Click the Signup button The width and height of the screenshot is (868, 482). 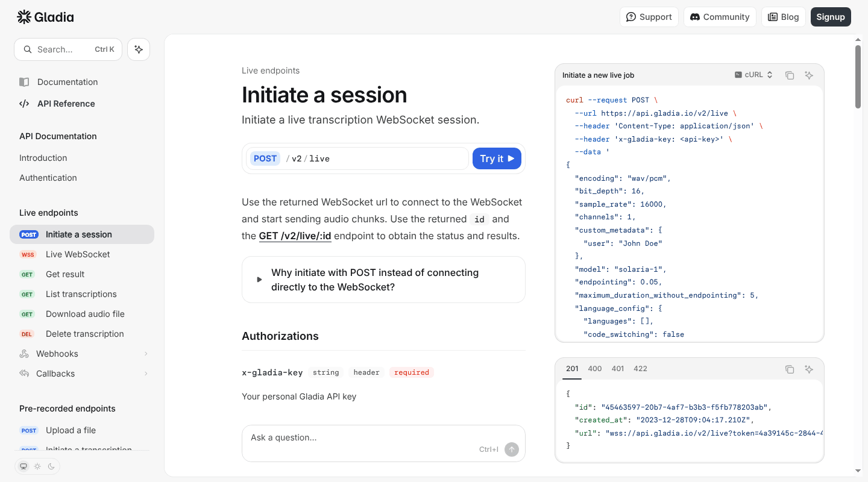pos(831,17)
